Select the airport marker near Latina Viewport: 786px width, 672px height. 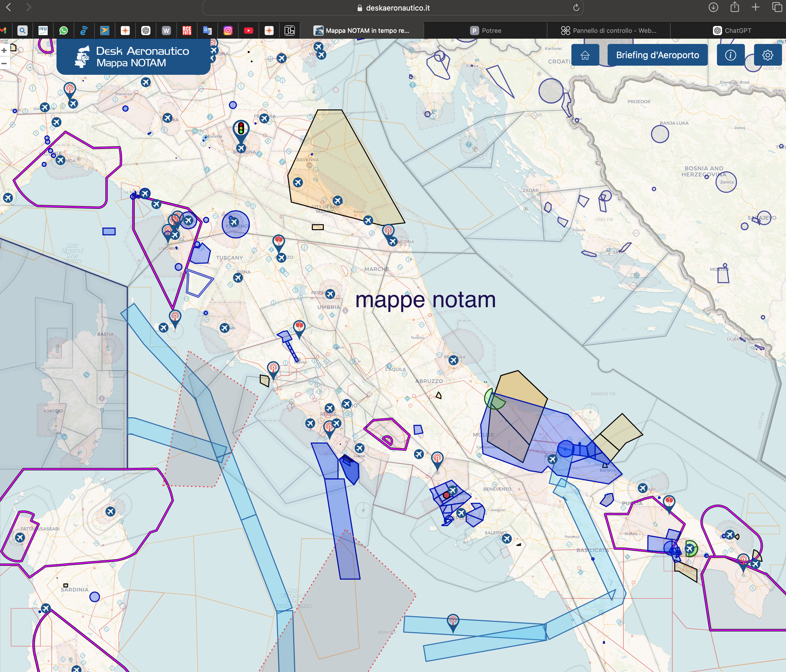pyautogui.click(x=360, y=448)
